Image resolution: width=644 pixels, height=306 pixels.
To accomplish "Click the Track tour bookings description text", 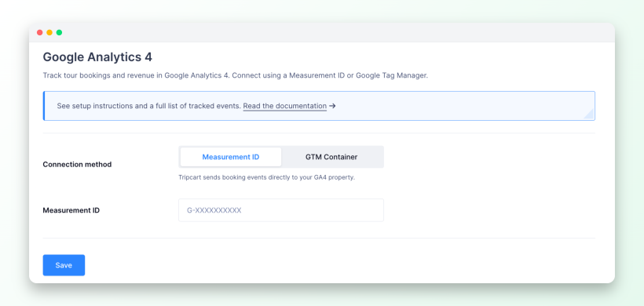I will (x=236, y=75).
